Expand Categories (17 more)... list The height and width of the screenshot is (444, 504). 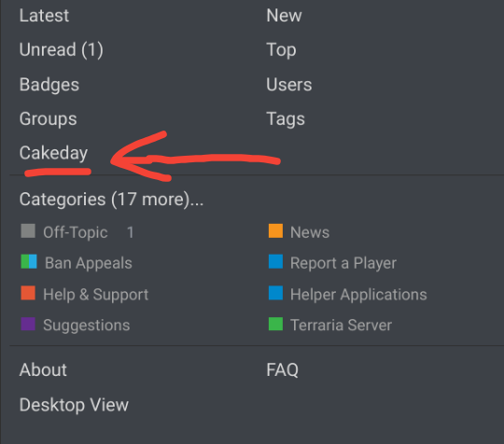(x=111, y=200)
